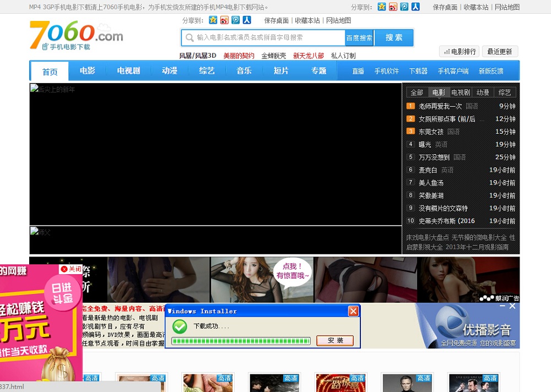This screenshot has height=392, width=551.
Task: Open the 一路惊喜 movie thumbnail
Action: tap(341, 383)
